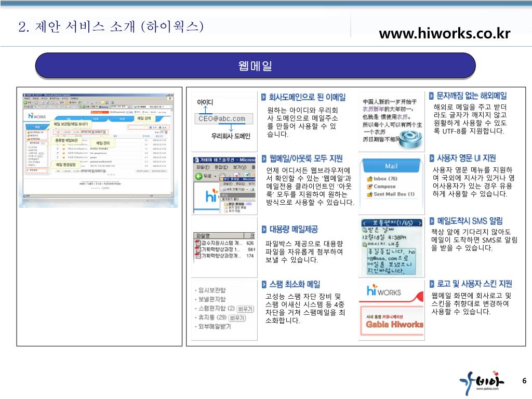
Task: Click the 로고 및 사용자 스킨 지원 heading
Action: (x=475, y=284)
